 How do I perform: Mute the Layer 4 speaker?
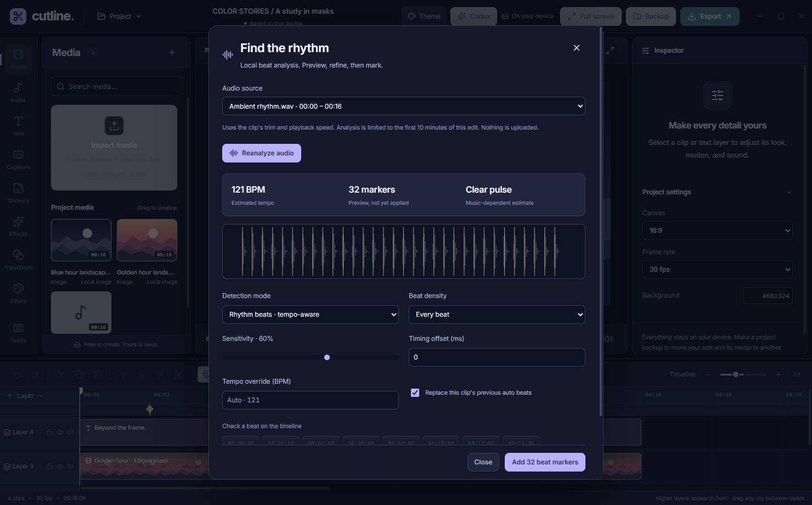click(x=70, y=433)
